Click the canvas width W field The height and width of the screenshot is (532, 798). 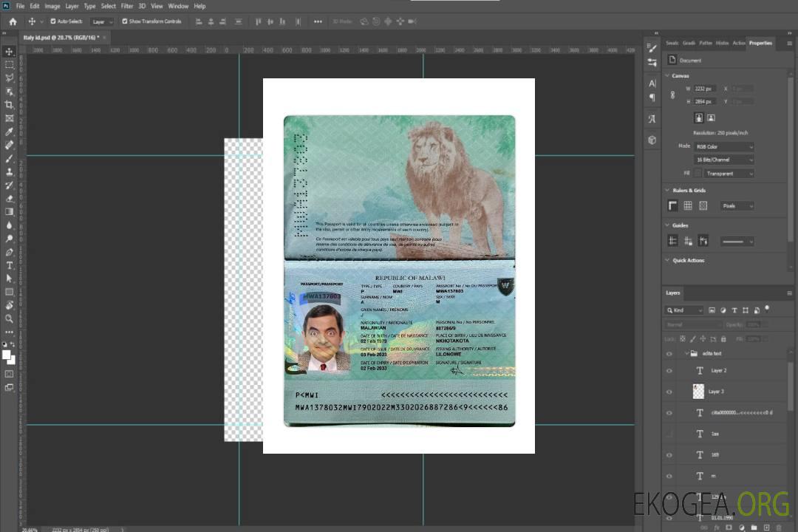[x=705, y=89]
